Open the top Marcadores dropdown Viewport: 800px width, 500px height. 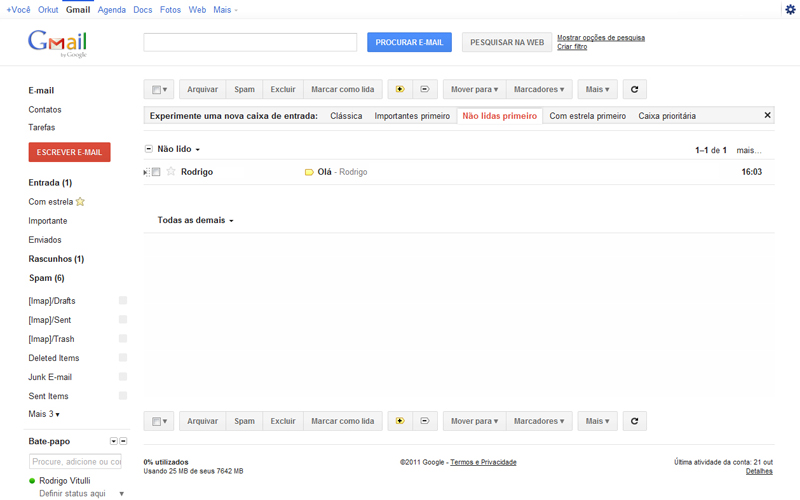tap(539, 89)
